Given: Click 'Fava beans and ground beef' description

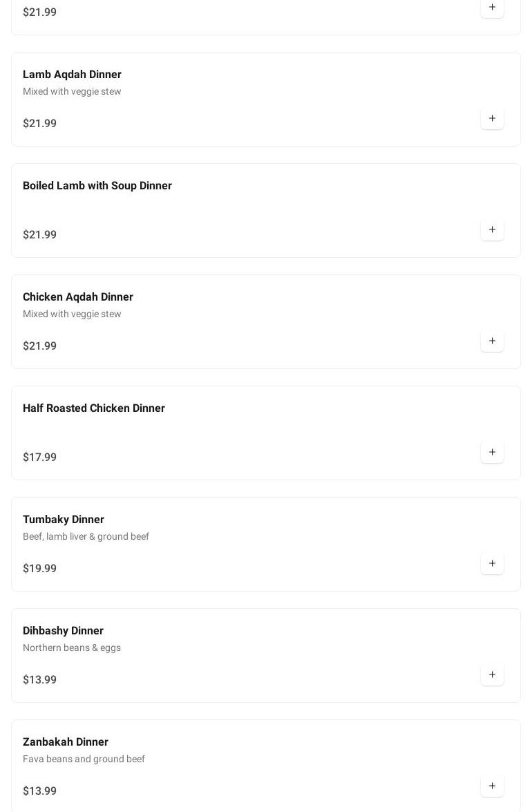Looking at the screenshot, I should (84, 759).
